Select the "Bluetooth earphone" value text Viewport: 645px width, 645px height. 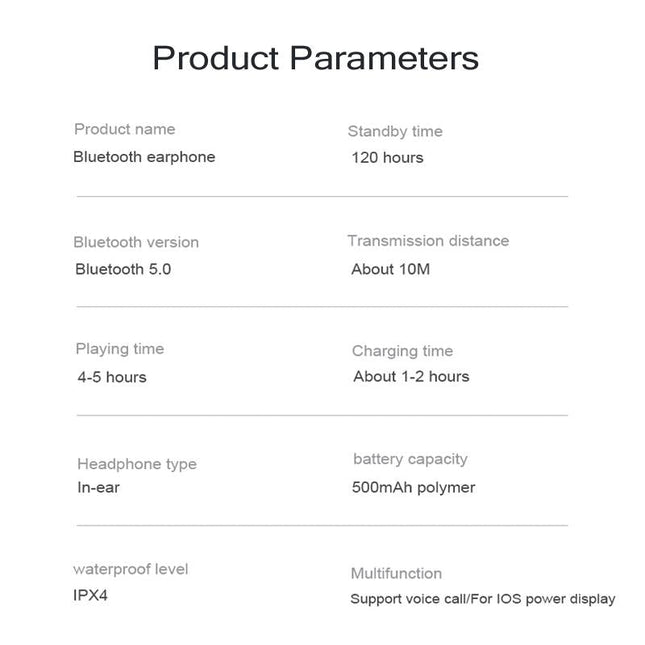[144, 157]
